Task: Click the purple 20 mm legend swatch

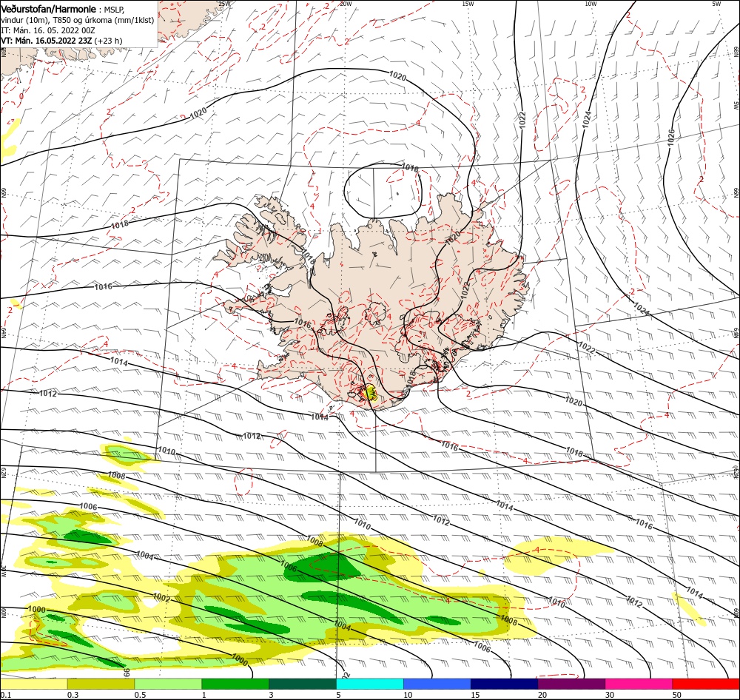Action: point(571,684)
